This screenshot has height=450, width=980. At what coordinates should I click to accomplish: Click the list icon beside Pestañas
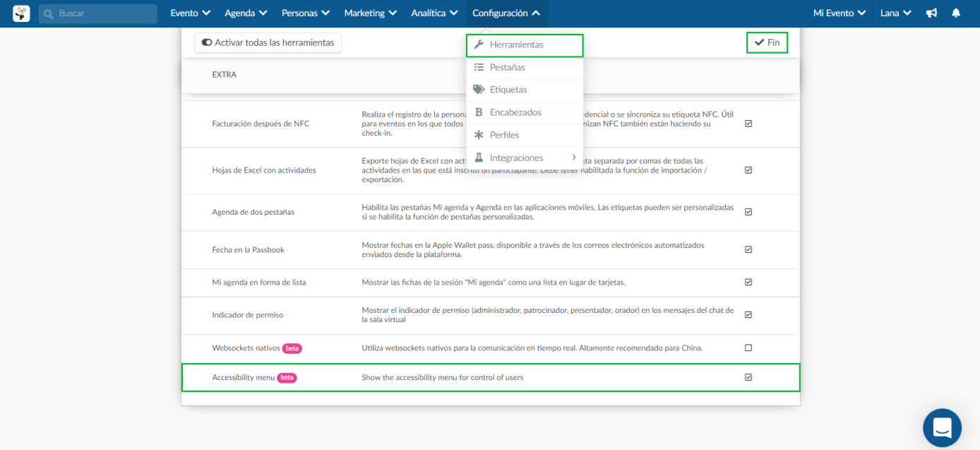[478, 67]
